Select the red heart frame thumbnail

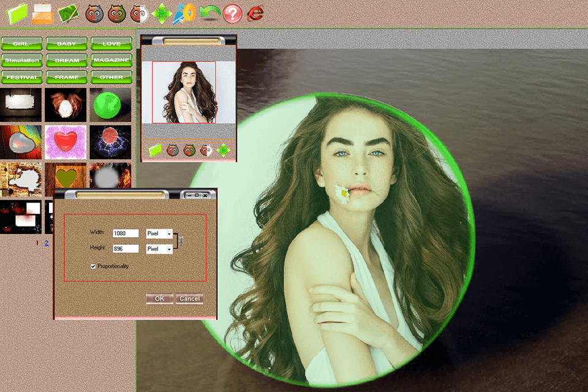66,141
